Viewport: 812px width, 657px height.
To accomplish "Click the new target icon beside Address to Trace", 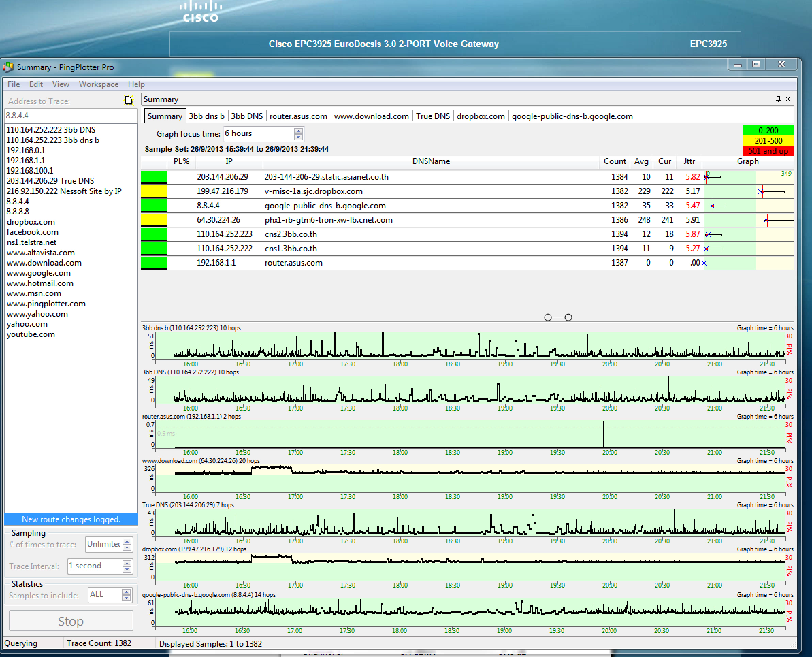I will tap(128, 101).
